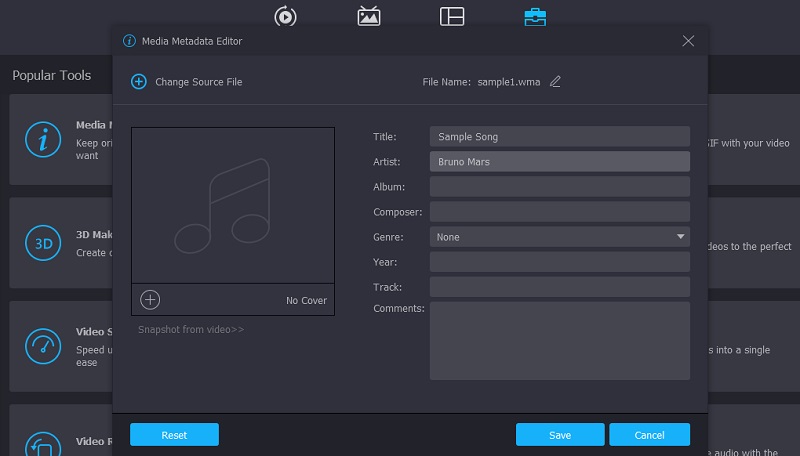Screen dimensions: 800x456
Task: Open the 3D Maker tool icon
Action: pos(43,243)
